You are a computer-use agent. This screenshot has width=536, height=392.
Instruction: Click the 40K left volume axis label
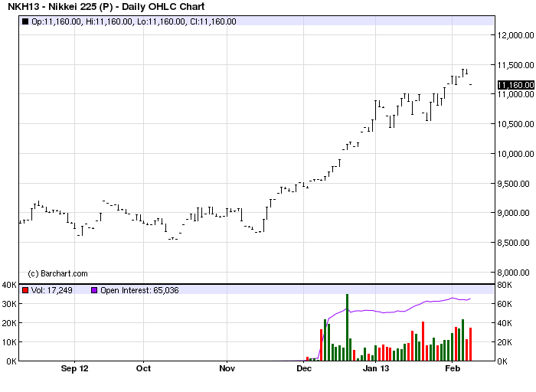[x=9, y=285]
